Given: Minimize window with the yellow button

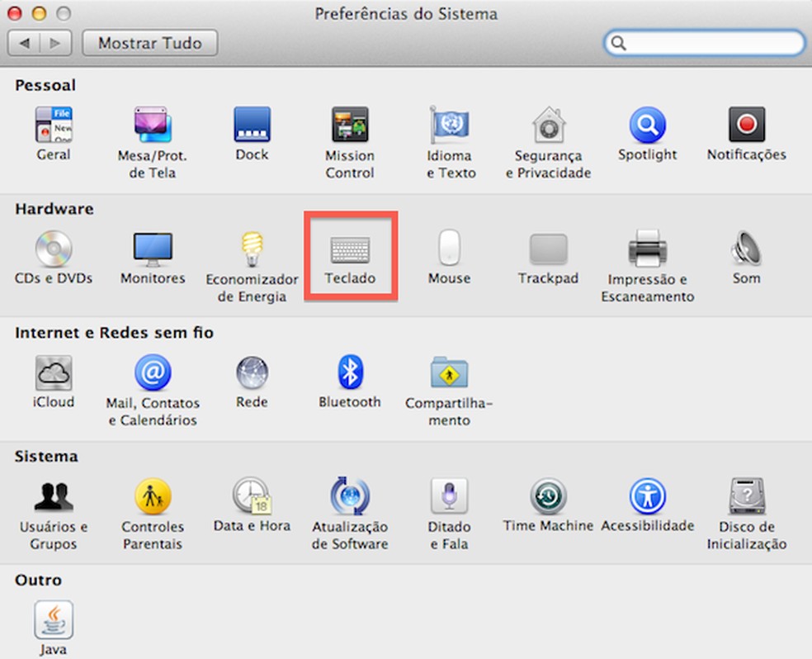Looking at the screenshot, I should pyautogui.click(x=40, y=13).
